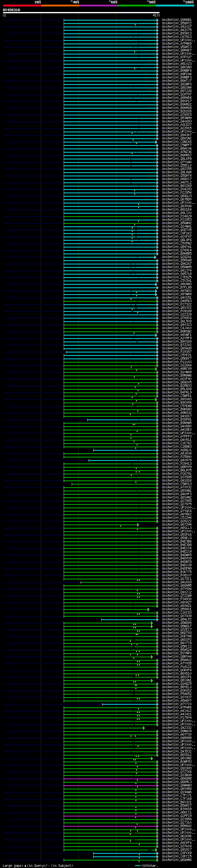Select label UniRef100_P26413
Screen dimensions: 197x868
pos(176,464)
